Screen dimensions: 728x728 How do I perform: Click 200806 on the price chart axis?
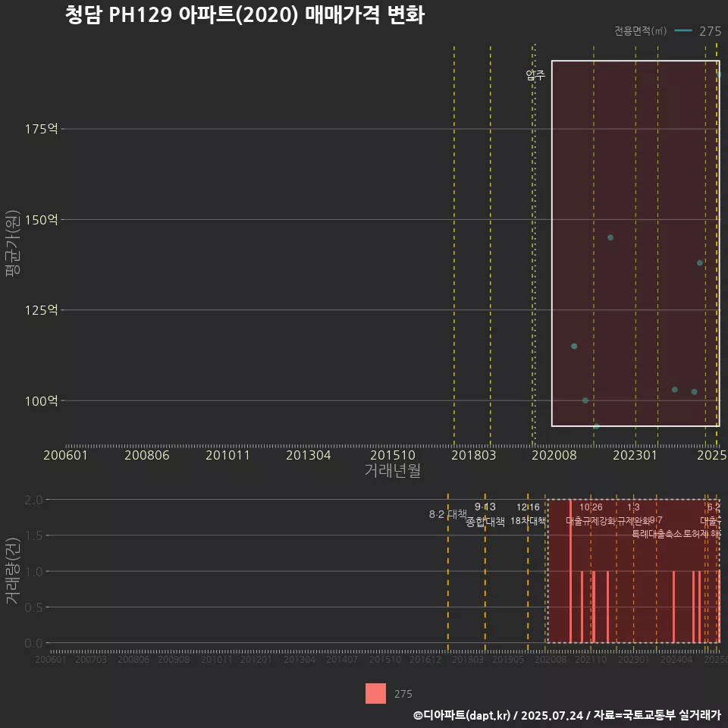[x=146, y=455]
